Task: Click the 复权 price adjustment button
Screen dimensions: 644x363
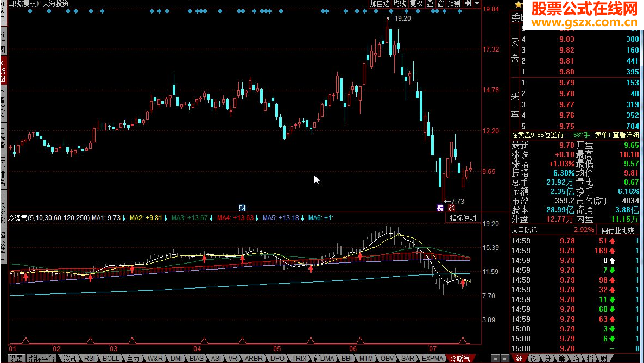Action: coord(416,4)
